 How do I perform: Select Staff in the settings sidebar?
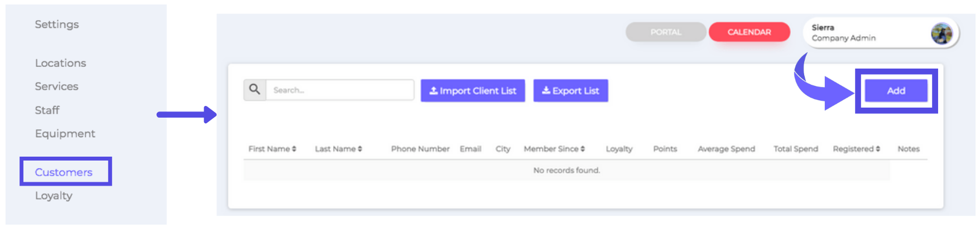(x=47, y=110)
